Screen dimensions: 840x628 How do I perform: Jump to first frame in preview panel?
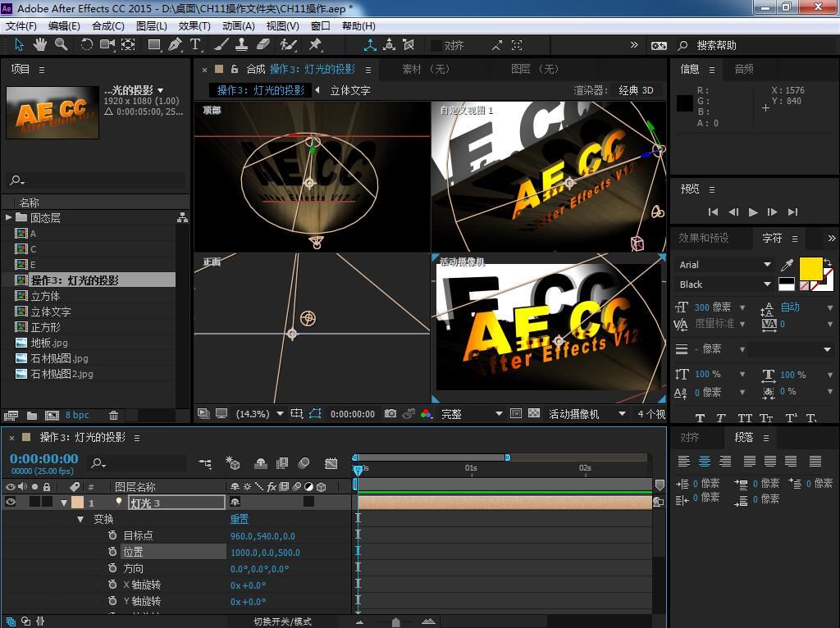713,212
